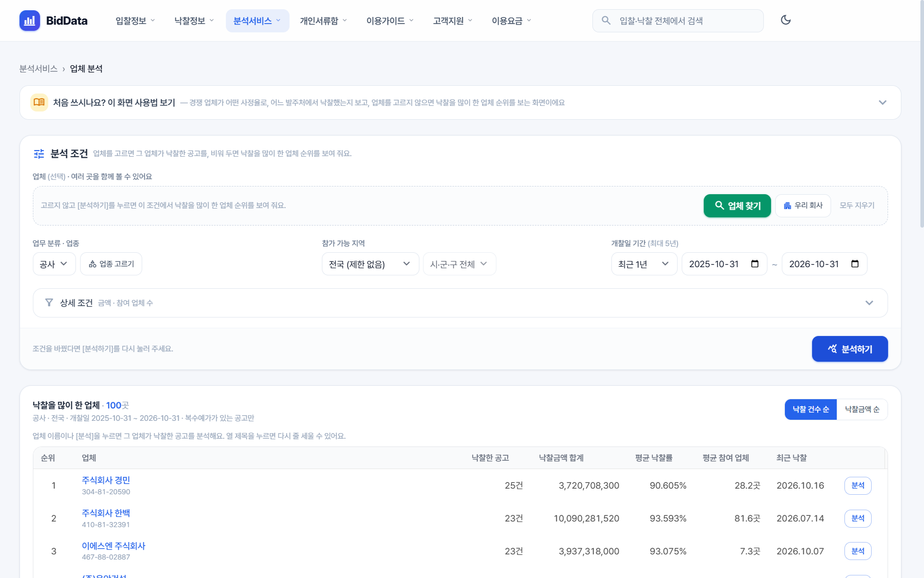Click the open-book guide icon
Image resolution: width=924 pixels, height=578 pixels.
(39, 102)
